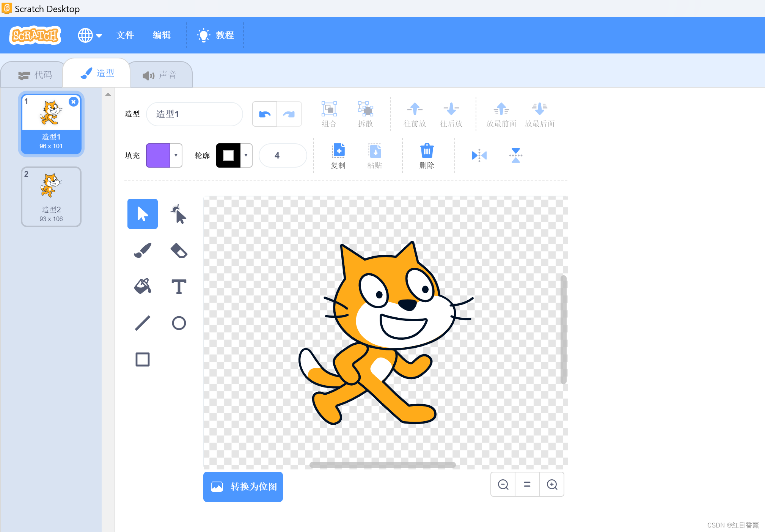Switch to the 代码 tab
This screenshot has height=532, width=765.
35,75
